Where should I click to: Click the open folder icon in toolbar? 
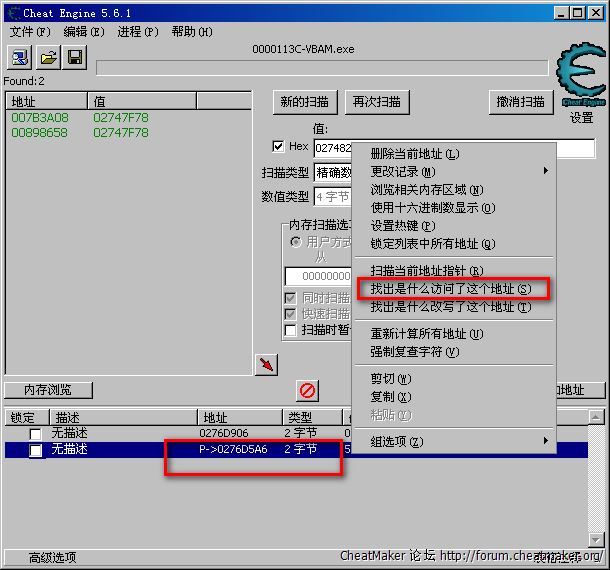(x=48, y=58)
